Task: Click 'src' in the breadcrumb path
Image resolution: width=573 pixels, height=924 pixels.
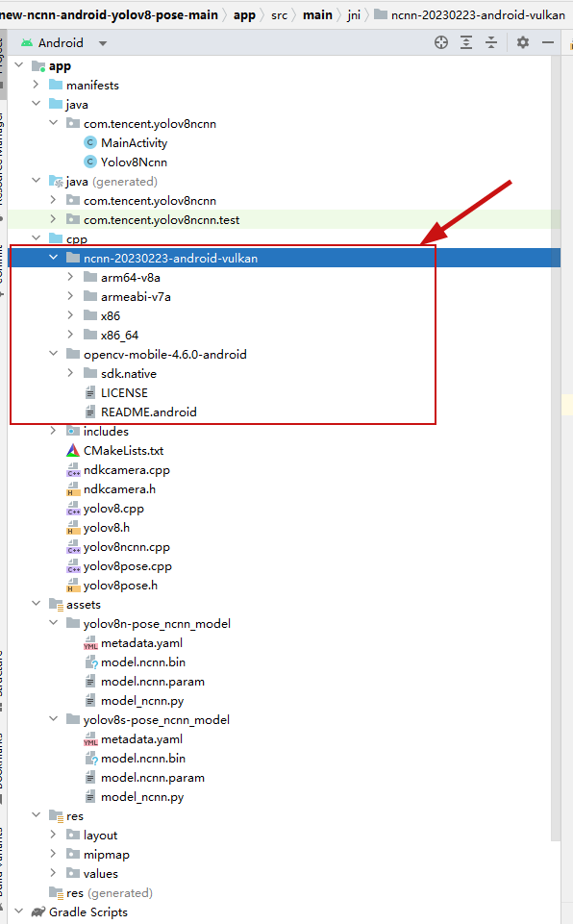Action: click(x=280, y=15)
